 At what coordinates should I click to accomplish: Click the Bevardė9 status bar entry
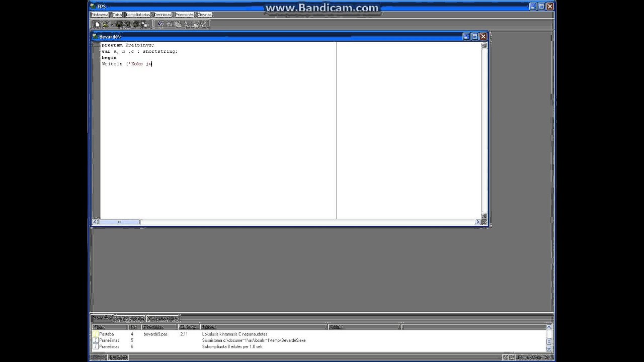[x=118, y=357]
